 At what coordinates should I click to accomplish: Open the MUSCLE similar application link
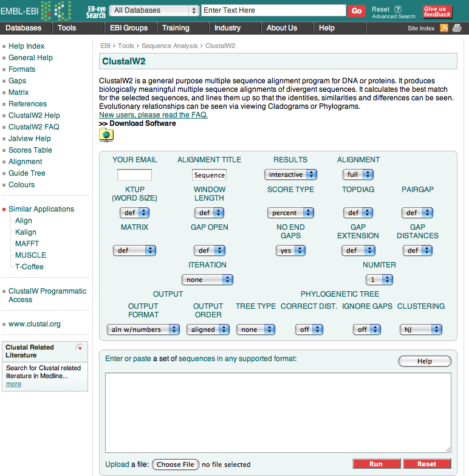(x=30, y=255)
